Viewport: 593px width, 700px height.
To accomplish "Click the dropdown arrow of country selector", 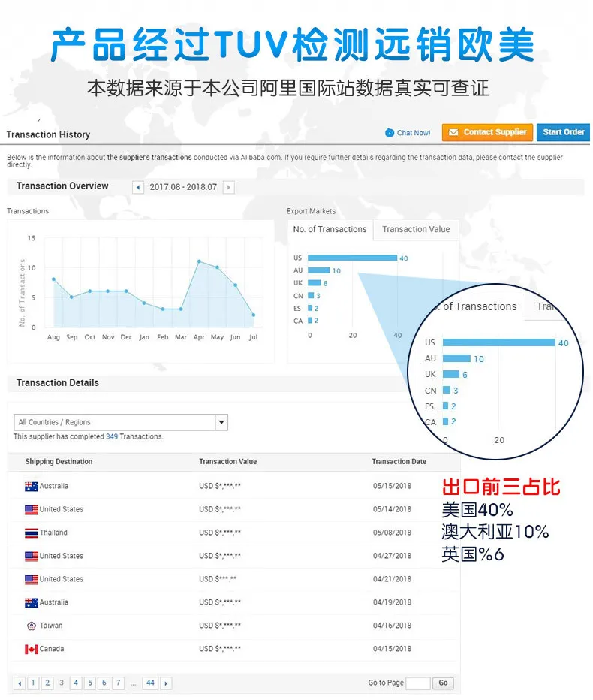I will click(221, 422).
